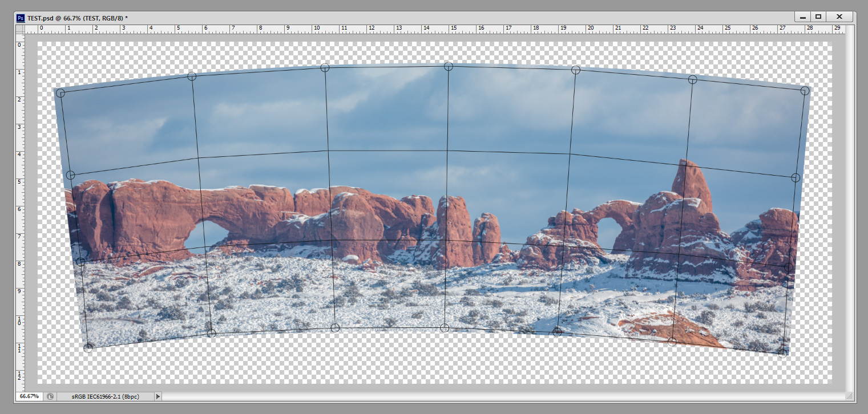Select the middle warp handle on bottom edge

[x=445, y=328]
